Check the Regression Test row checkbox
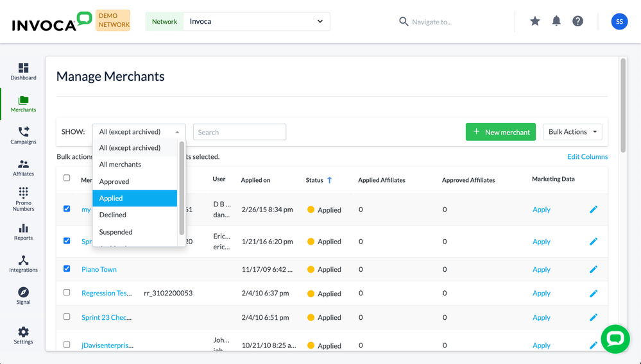 [67, 293]
